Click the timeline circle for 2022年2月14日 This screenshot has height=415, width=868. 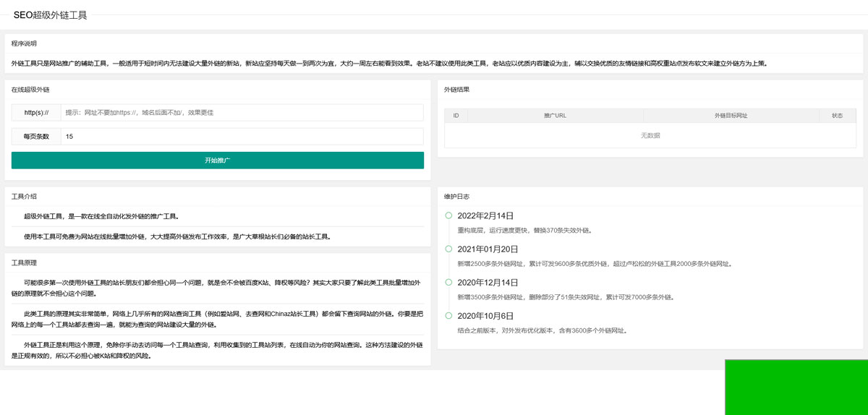(x=448, y=215)
